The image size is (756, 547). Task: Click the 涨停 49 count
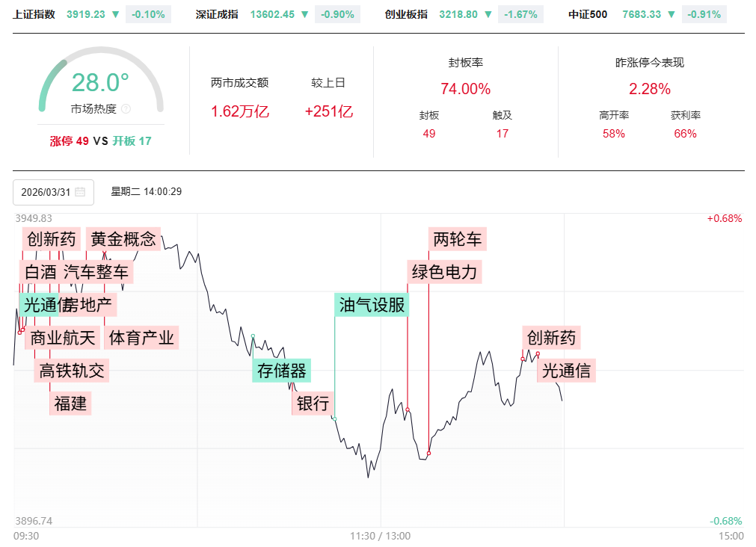pos(69,140)
